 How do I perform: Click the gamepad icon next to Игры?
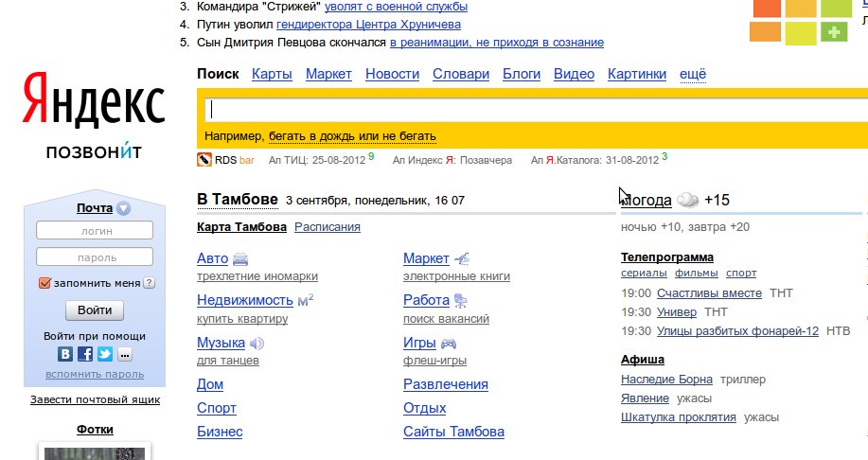pos(449,344)
